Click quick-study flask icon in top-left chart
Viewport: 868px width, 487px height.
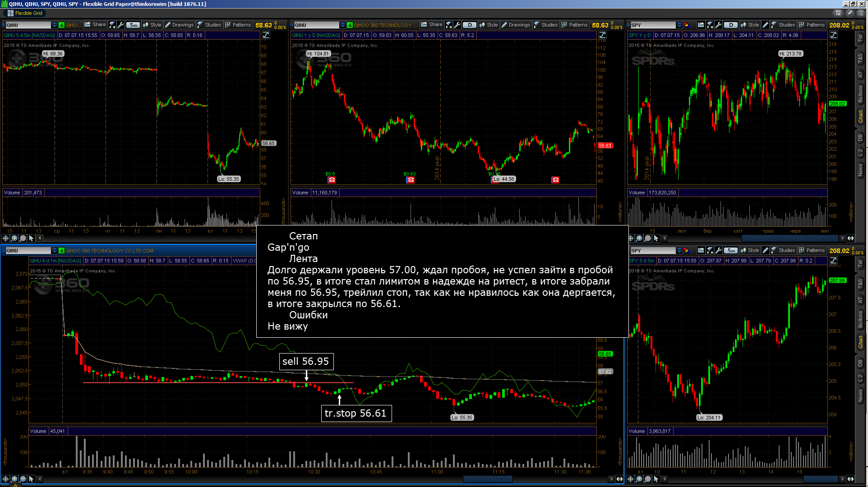(112, 25)
